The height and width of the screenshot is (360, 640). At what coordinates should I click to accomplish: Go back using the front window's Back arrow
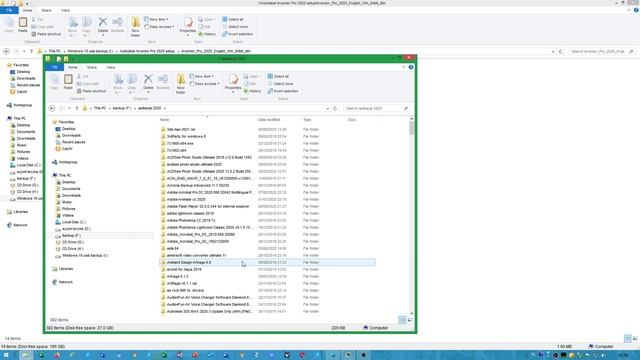point(52,108)
